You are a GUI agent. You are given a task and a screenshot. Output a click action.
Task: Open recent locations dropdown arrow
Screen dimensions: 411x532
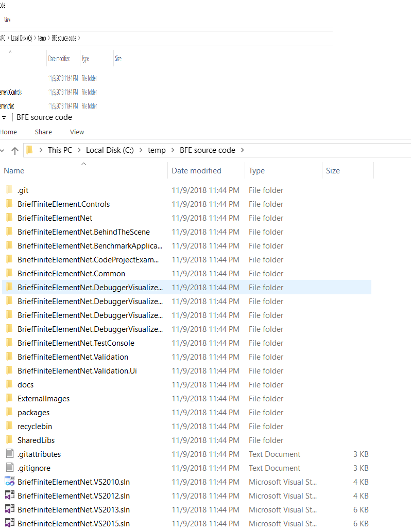2,150
